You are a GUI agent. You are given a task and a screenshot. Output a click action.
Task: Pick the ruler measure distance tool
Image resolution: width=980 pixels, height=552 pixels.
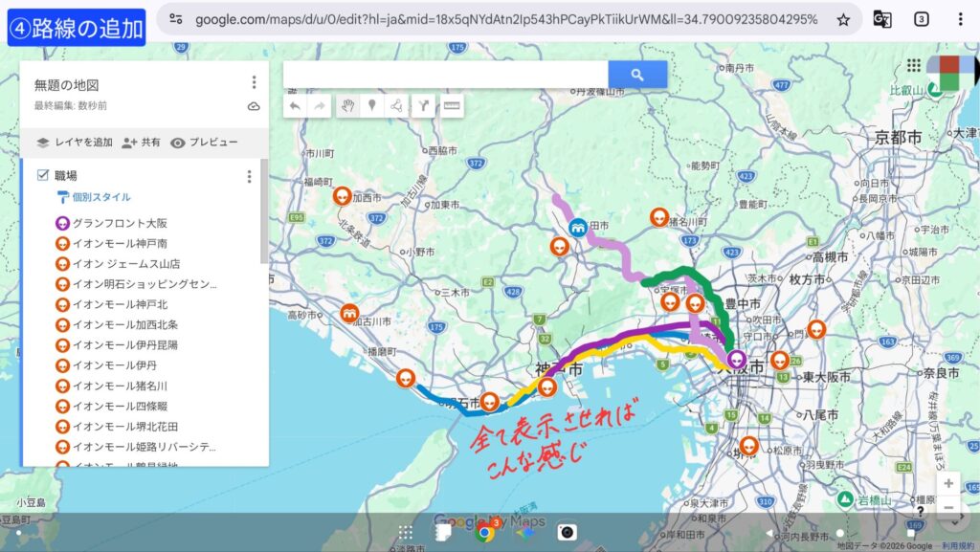coord(452,106)
